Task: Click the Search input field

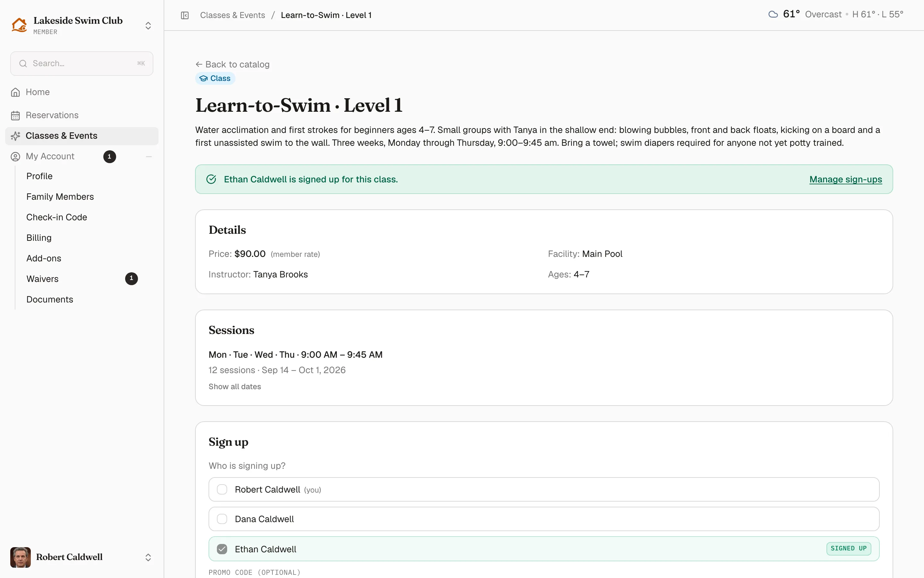Action: 82,64
